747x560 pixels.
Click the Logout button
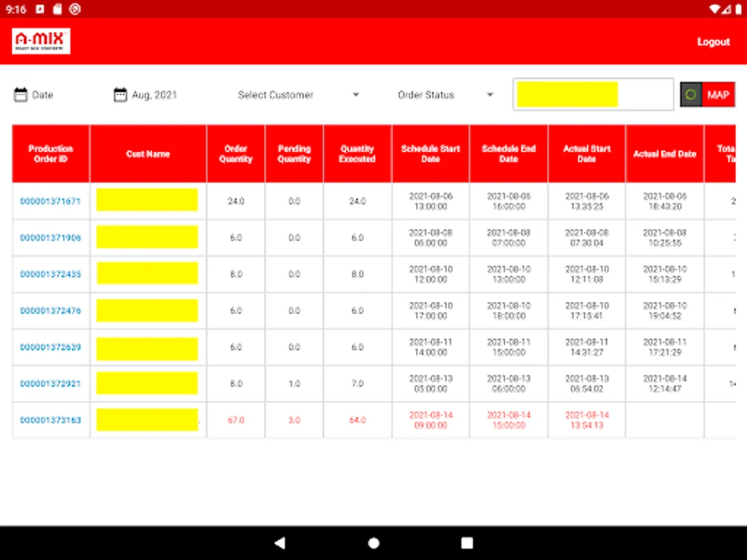[x=713, y=42]
